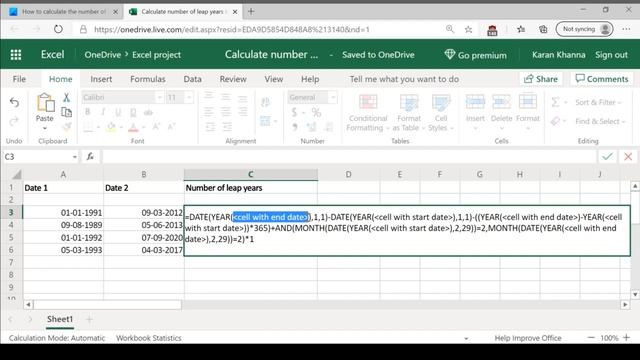This screenshot has width=640, height=360.
Task: Open the Name Box dropdown arrow
Action: [75, 157]
